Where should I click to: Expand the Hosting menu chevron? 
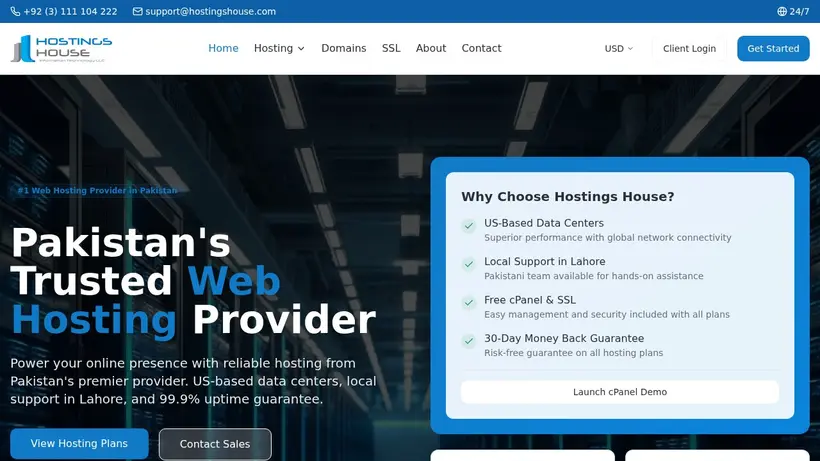(x=301, y=49)
